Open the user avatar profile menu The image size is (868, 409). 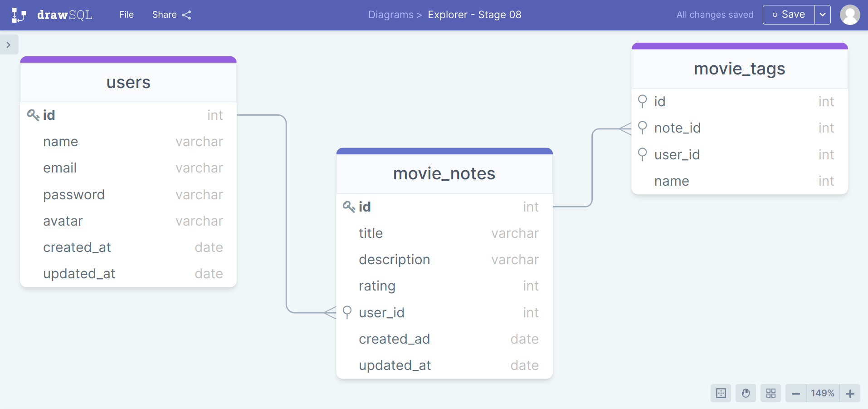click(850, 15)
